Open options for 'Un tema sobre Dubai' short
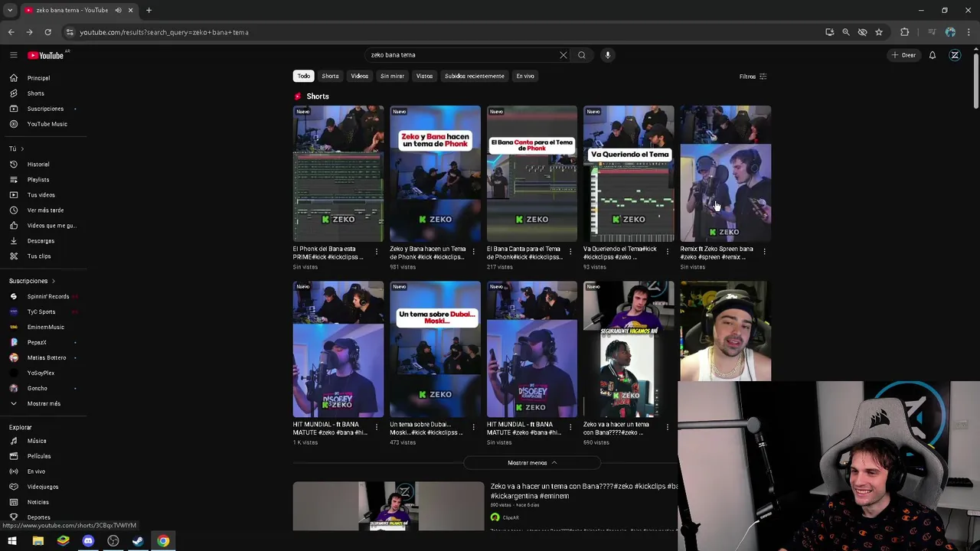 point(474,427)
